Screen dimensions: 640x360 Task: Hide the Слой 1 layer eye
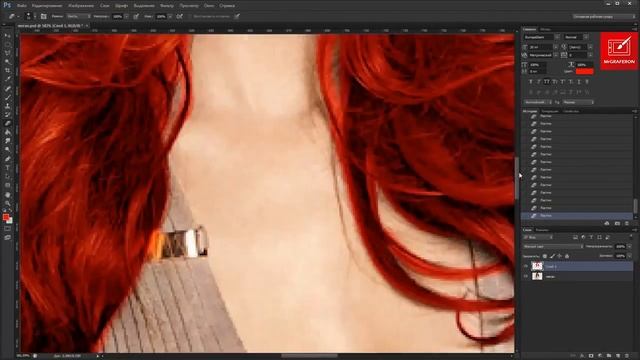pos(526,267)
